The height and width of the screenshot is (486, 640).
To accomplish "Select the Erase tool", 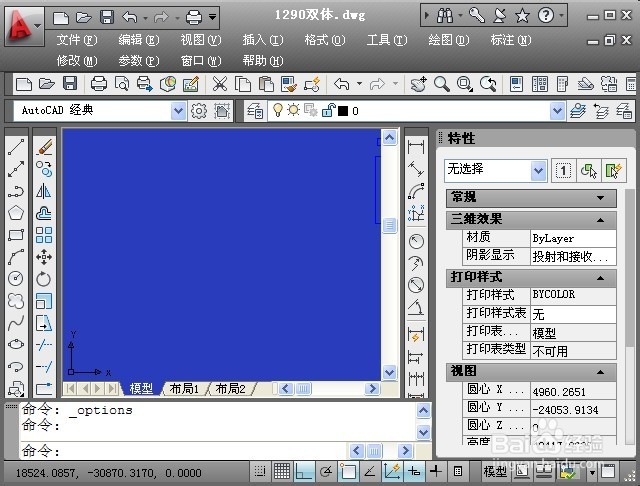I will click(44, 147).
